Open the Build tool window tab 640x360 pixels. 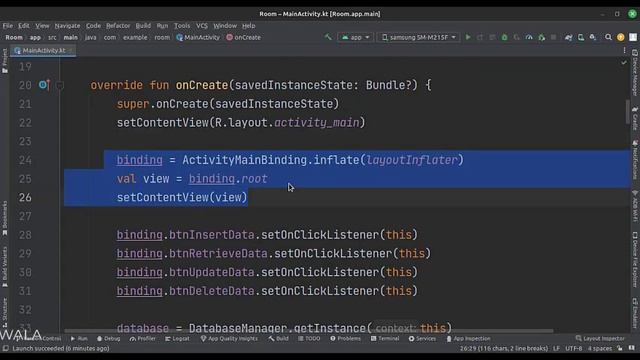tap(278, 338)
